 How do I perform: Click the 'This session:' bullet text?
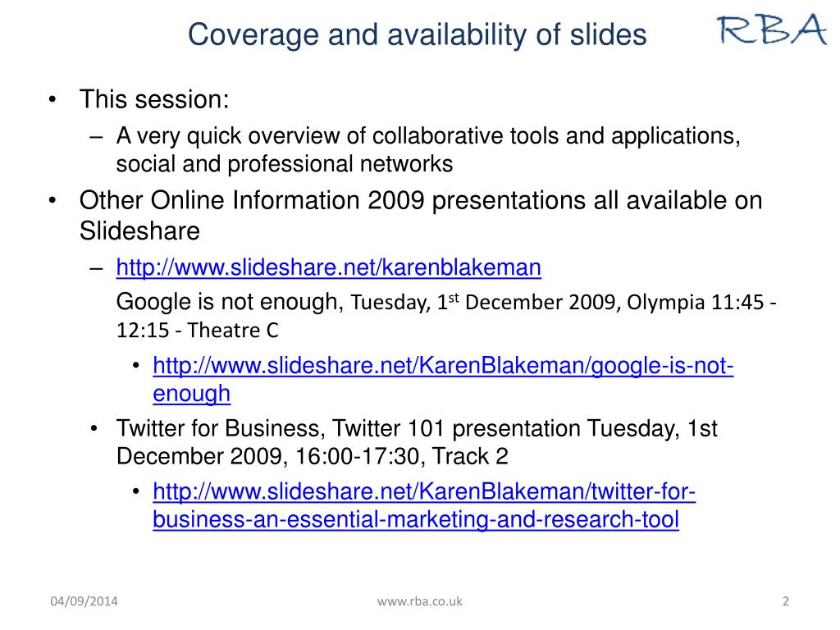pyautogui.click(x=154, y=99)
